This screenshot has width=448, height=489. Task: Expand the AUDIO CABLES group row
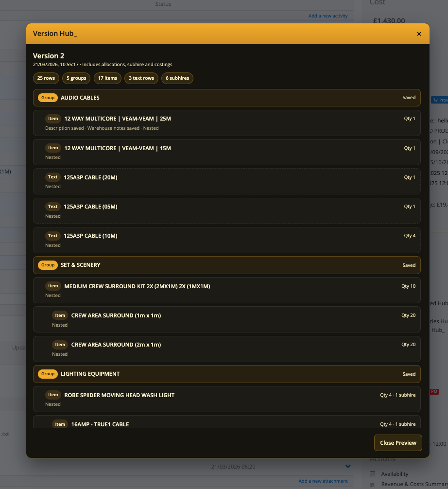point(226,98)
